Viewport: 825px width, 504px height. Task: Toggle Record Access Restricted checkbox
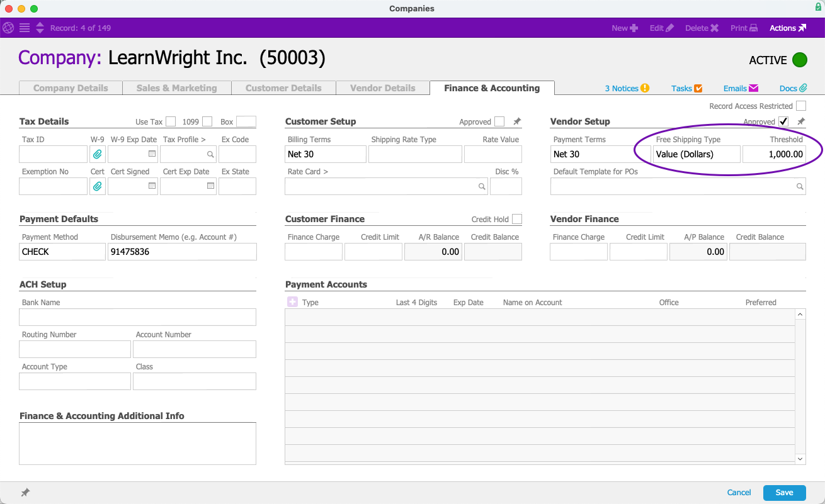(801, 106)
